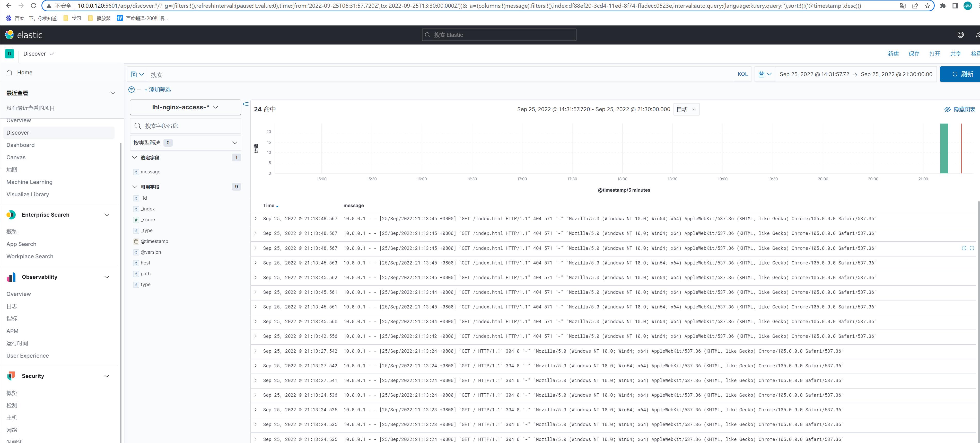
Task: Click the translate page icon in address bar
Action: point(902,6)
